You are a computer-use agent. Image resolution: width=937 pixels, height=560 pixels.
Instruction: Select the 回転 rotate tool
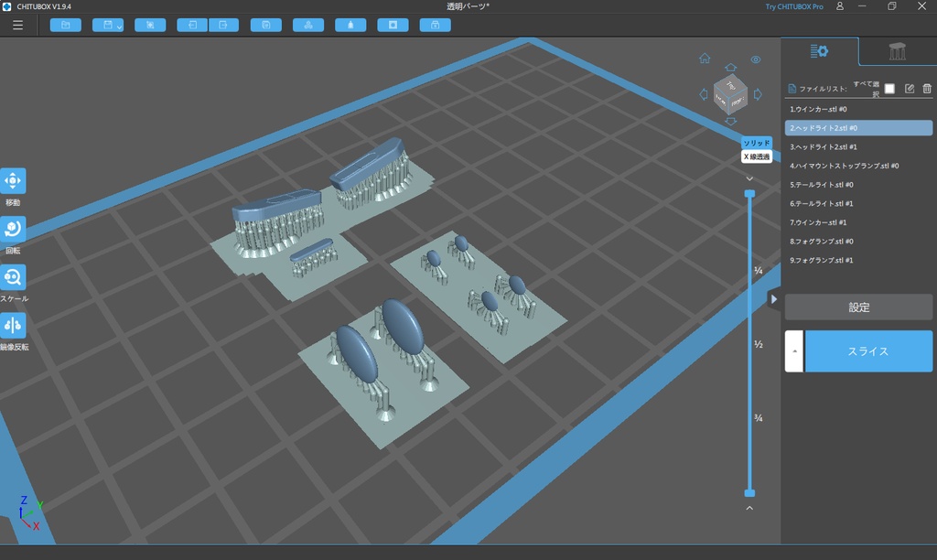coord(13,229)
